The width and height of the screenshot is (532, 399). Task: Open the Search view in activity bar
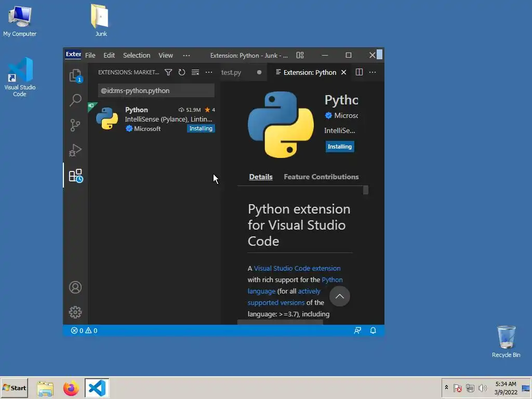coord(75,100)
